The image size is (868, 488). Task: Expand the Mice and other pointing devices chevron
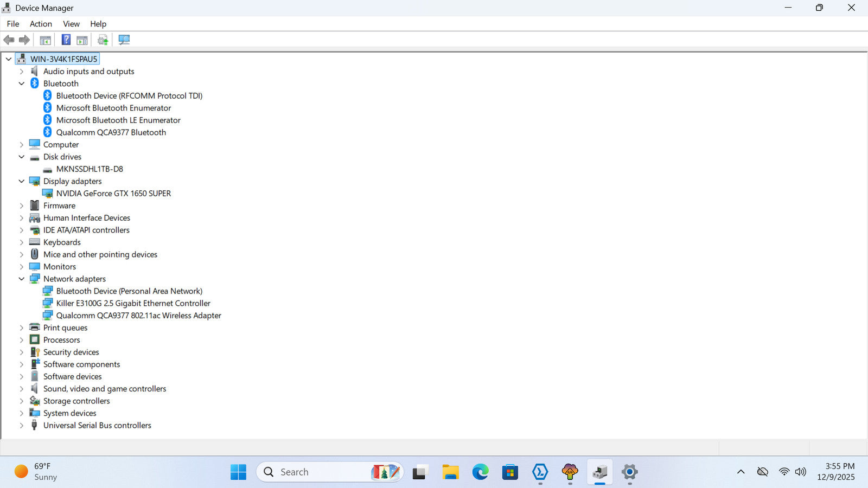[22, 254]
